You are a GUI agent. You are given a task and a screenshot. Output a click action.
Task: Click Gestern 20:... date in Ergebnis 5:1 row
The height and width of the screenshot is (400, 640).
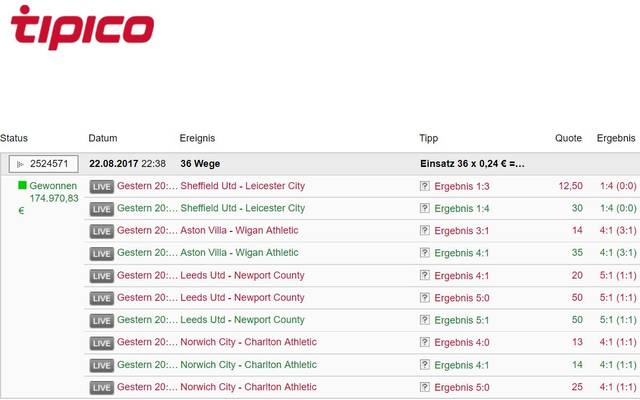point(147,320)
